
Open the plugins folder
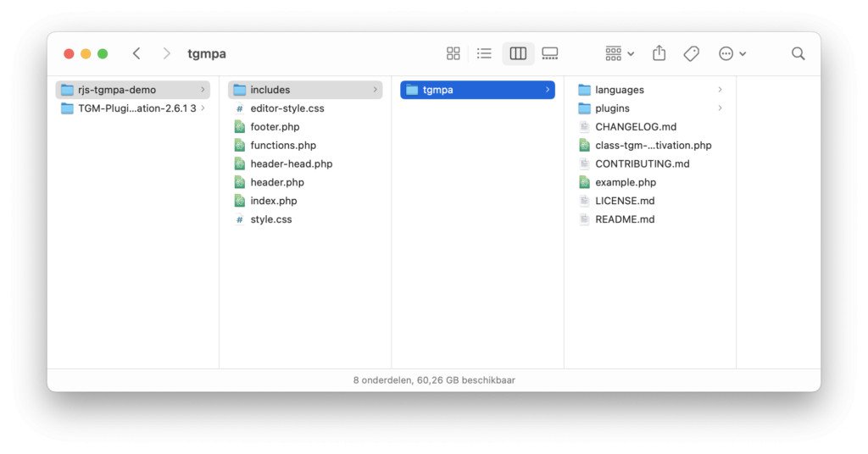pyautogui.click(x=612, y=108)
